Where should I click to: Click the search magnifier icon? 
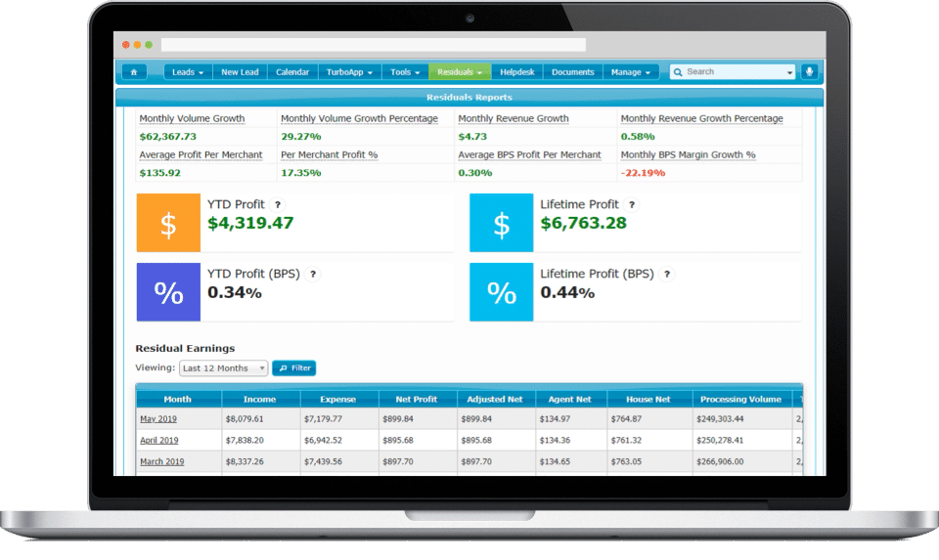pos(678,71)
